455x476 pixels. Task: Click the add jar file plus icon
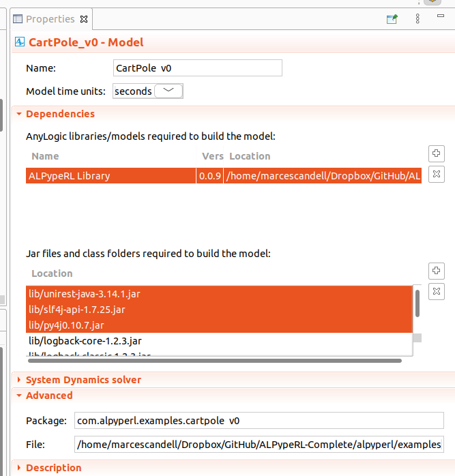tap(437, 271)
